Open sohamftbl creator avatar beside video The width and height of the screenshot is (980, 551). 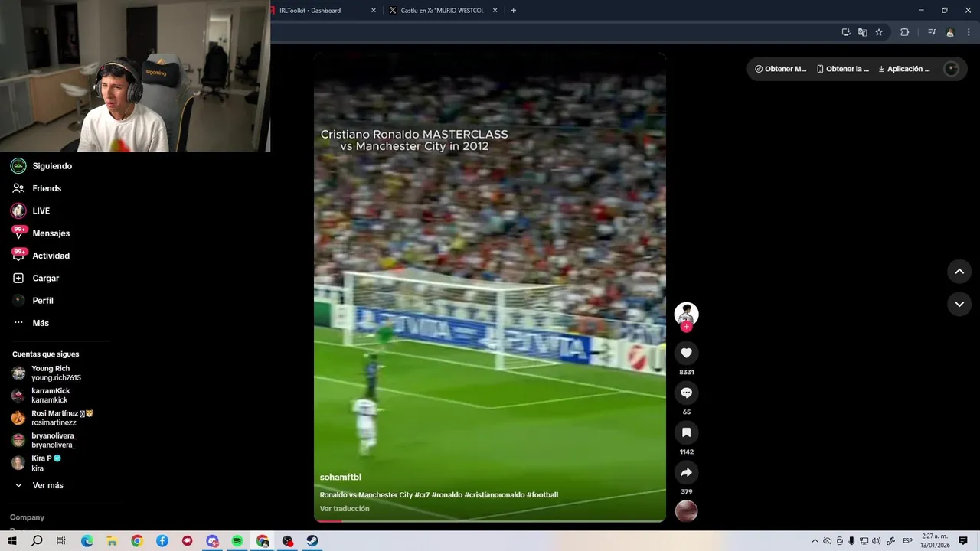pyautogui.click(x=686, y=314)
